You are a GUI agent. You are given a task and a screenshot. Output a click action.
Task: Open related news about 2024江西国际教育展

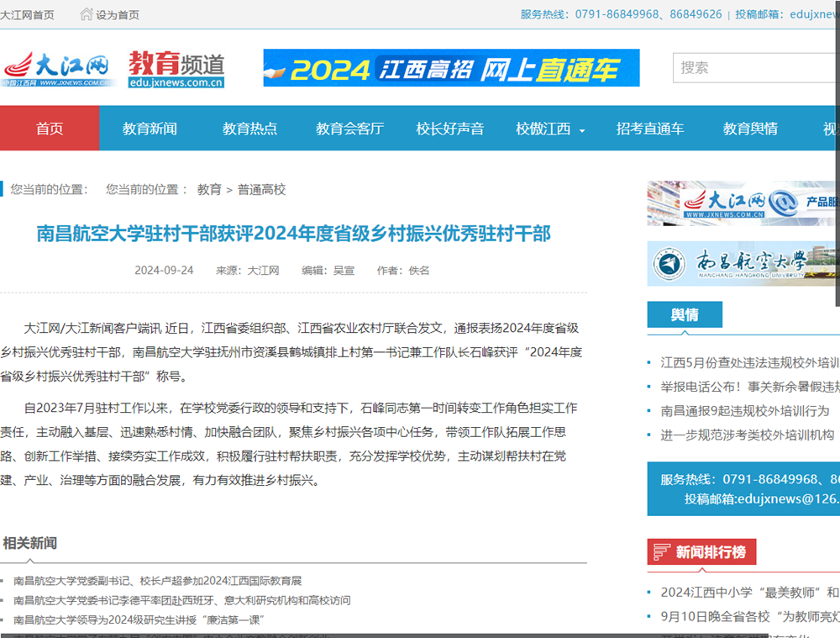[160, 580]
